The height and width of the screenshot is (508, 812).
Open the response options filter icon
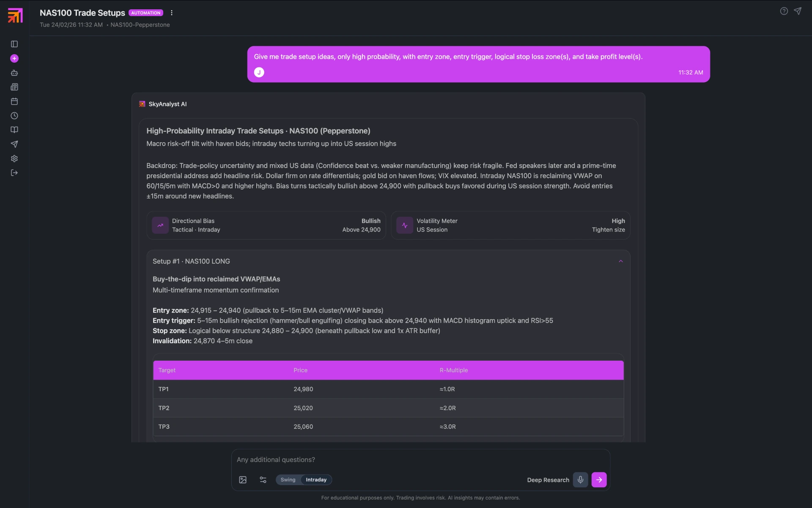tap(263, 480)
